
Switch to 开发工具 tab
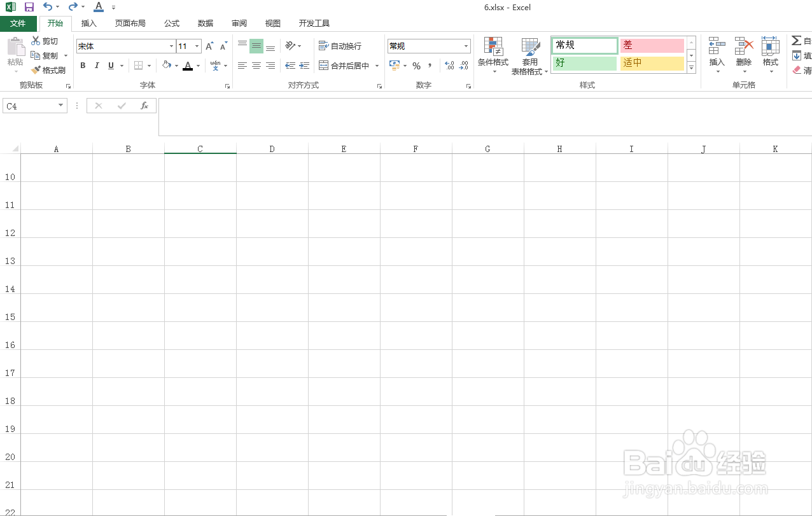point(314,24)
